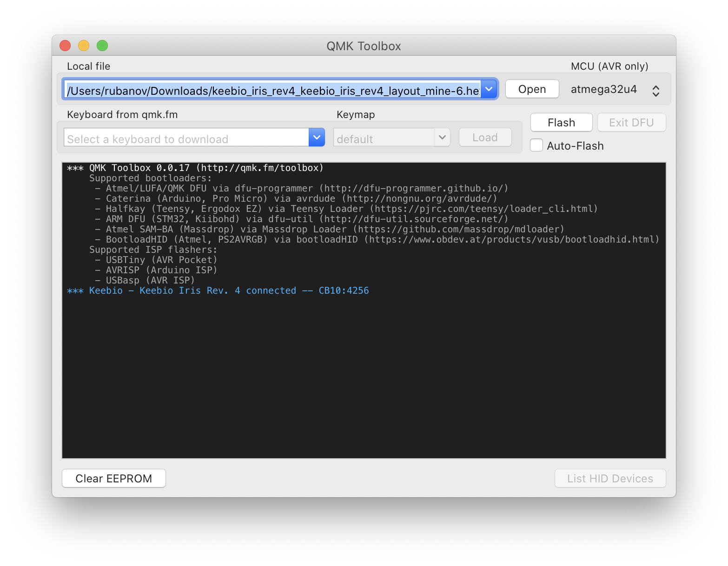Screen dimensions: 728x566
Task: Click the Atmel/LUFA/QMK DFU log line
Action: 302,188
